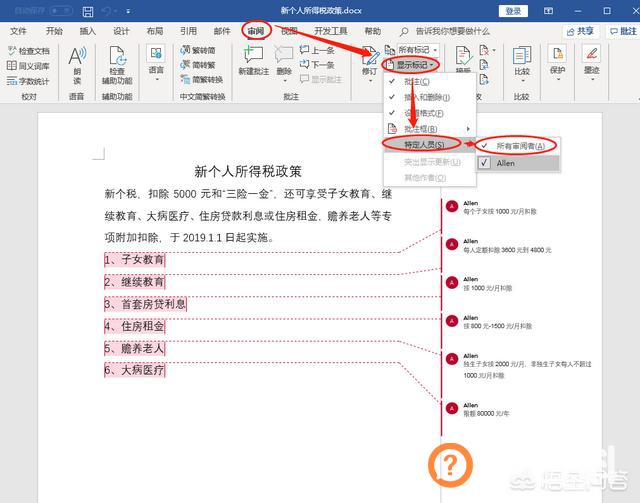Image resolution: width=640 pixels, height=503 pixels.
Task: Open the 简繁转换 conversion dialog
Action: point(202,80)
